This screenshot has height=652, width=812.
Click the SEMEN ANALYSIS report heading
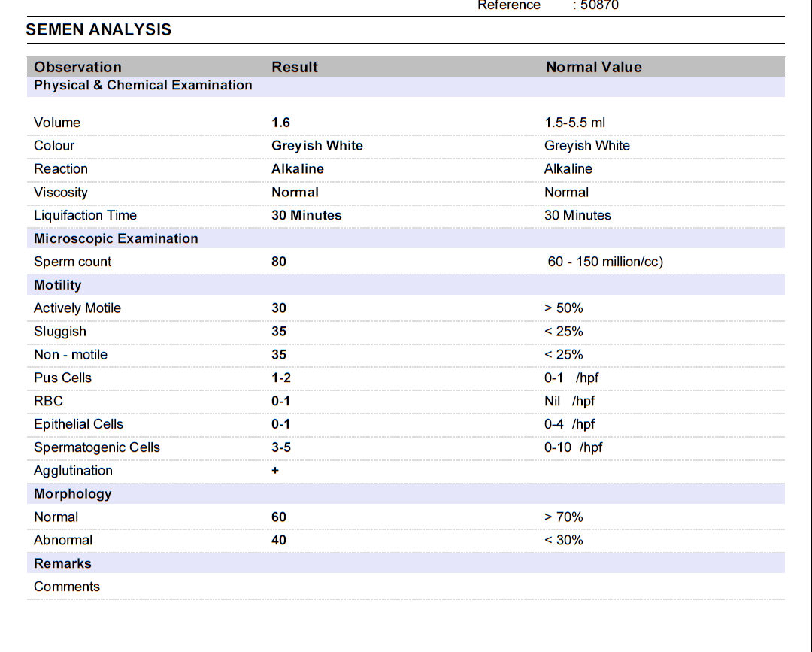[x=98, y=29]
